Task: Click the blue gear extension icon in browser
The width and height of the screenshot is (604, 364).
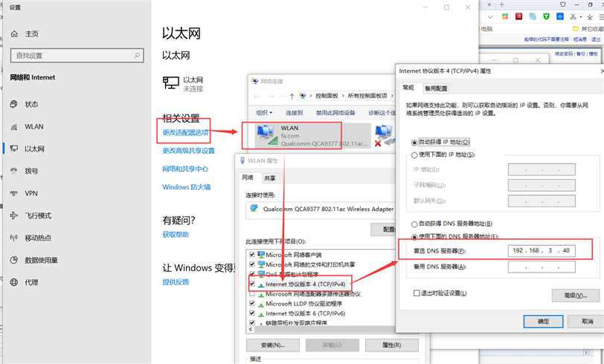Action: 559,16
